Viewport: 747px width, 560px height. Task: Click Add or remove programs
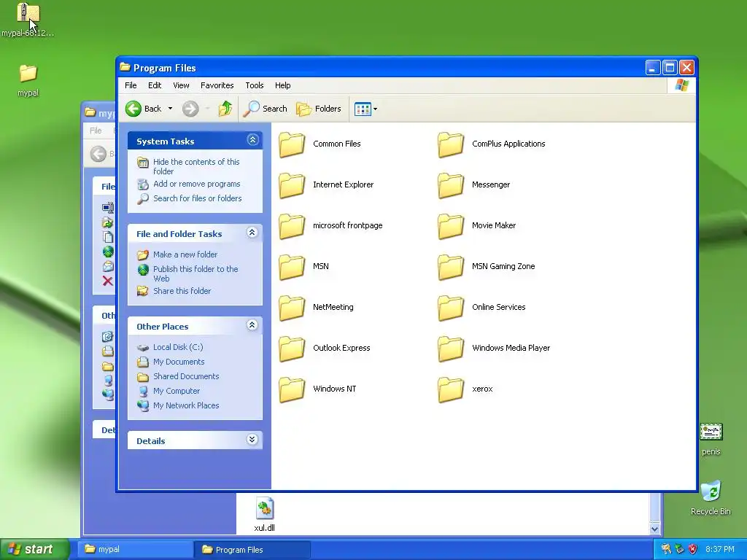point(197,184)
